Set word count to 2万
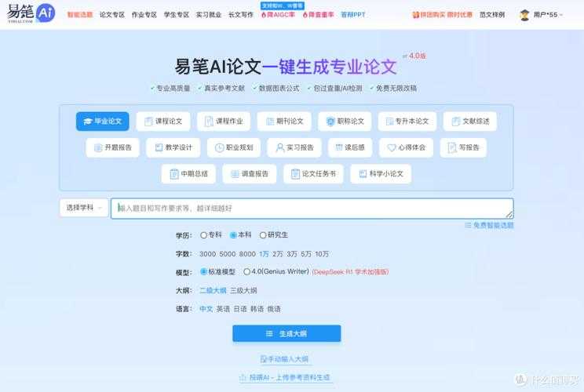This screenshot has height=392, width=584. point(277,254)
